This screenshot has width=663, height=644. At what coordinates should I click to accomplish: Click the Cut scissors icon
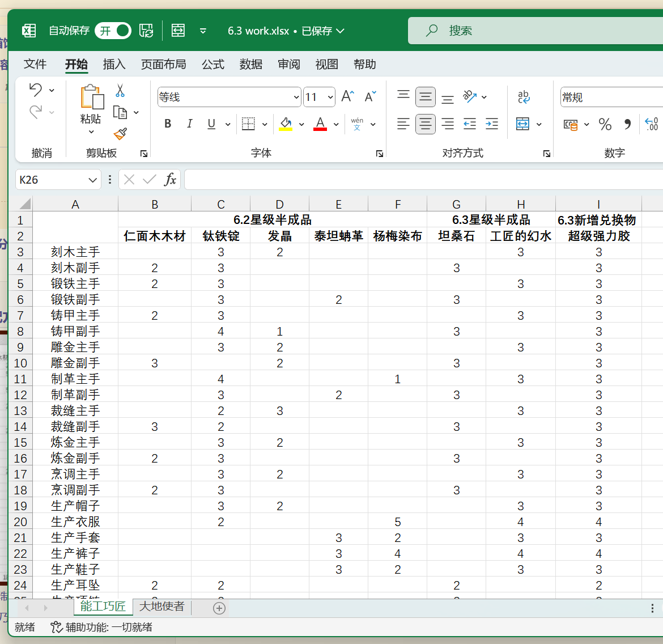(120, 91)
